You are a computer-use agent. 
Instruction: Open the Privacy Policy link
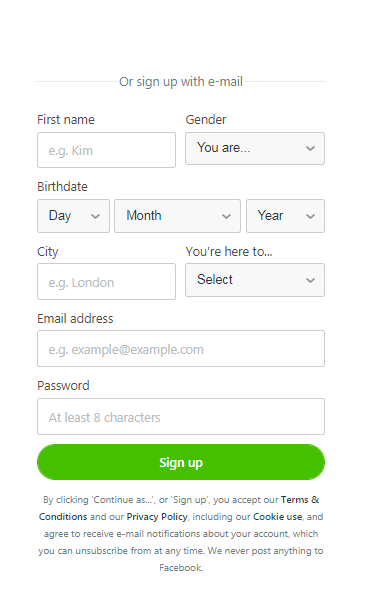(157, 517)
